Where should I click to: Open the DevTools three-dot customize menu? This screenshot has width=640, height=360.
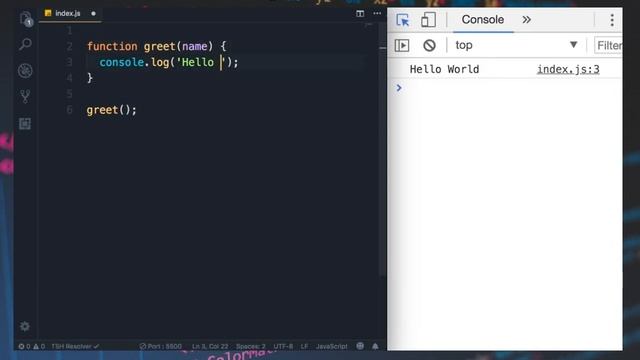[x=612, y=20]
